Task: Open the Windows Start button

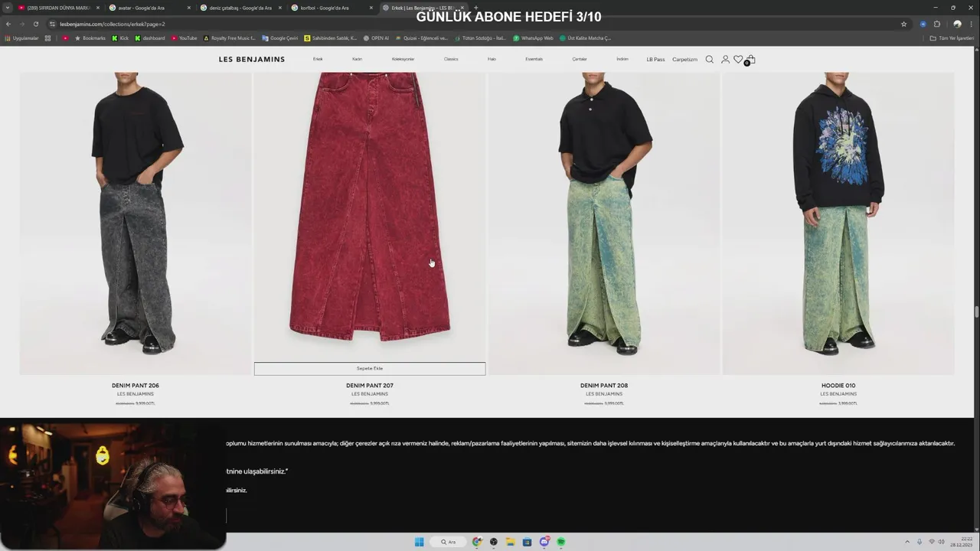Action: pyautogui.click(x=419, y=542)
